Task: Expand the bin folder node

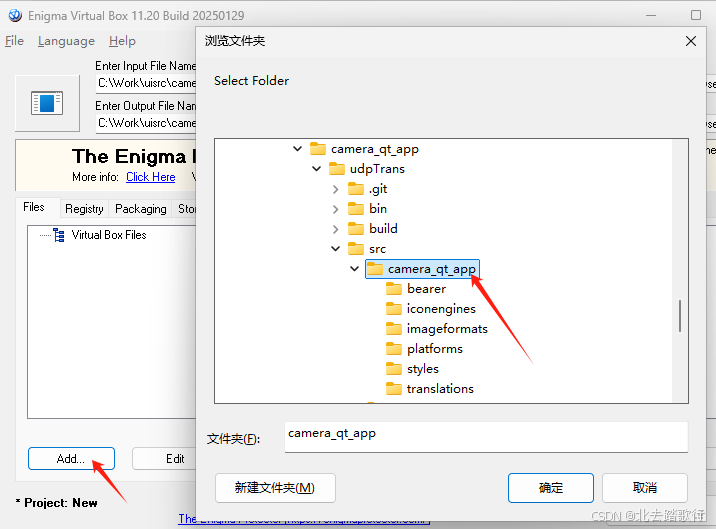Action: (336, 209)
